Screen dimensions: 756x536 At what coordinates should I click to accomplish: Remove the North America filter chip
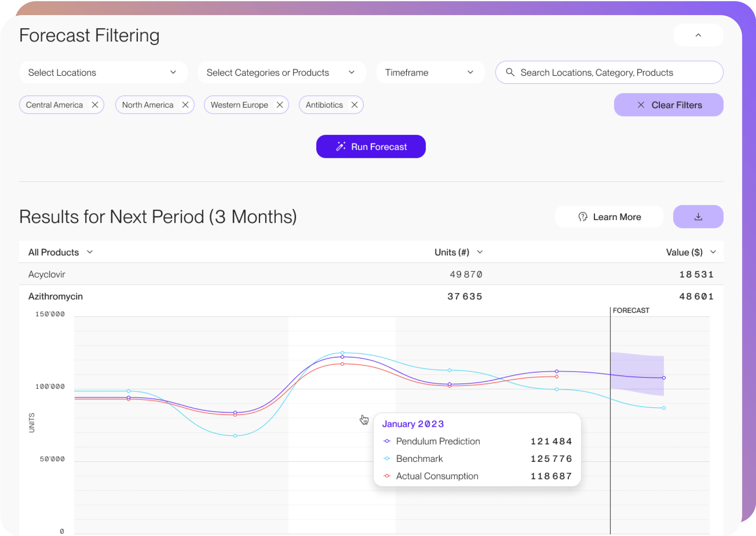click(x=185, y=105)
